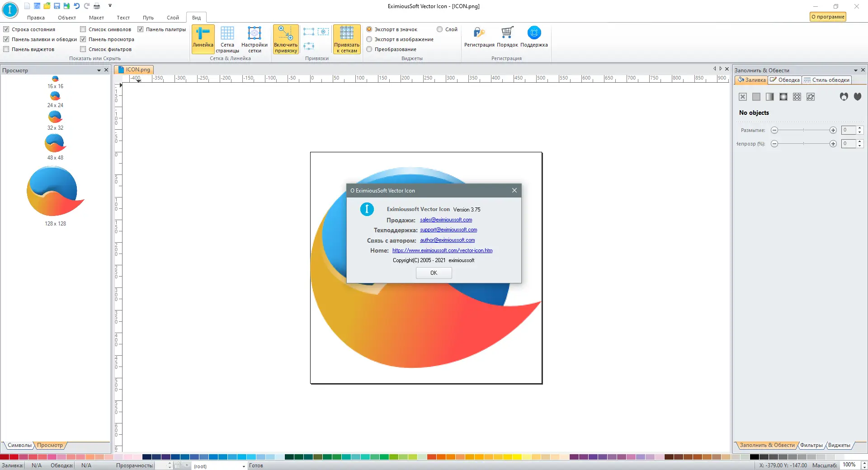Switch to the Стиль обводки tab

point(827,80)
